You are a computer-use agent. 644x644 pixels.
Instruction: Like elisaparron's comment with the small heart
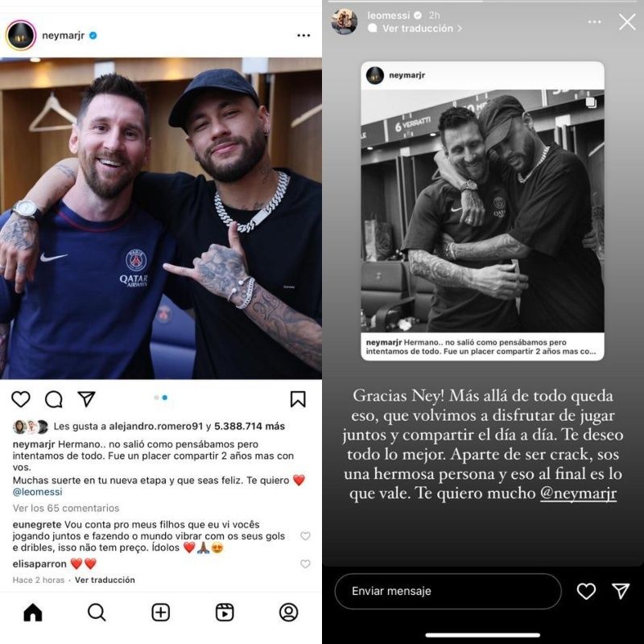coord(305,564)
